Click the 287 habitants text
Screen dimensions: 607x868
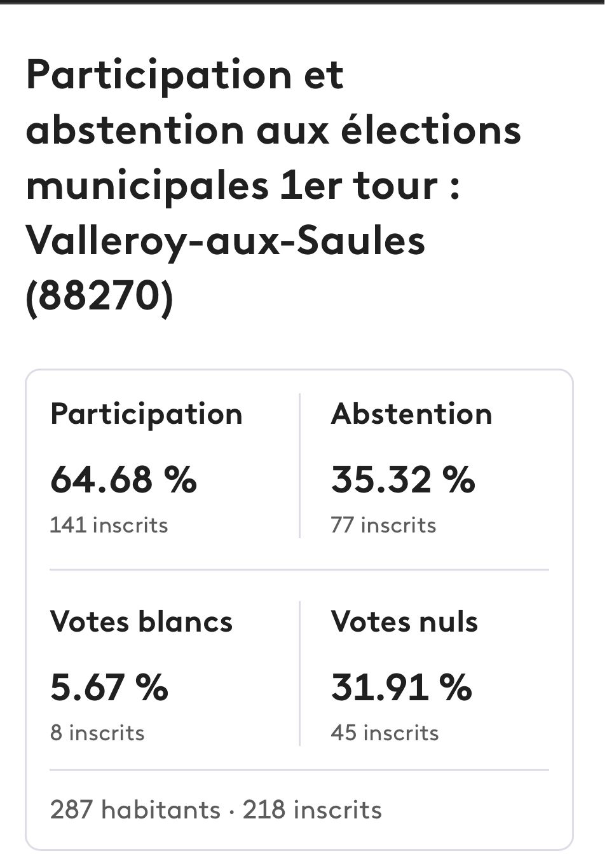coord(135,810)
